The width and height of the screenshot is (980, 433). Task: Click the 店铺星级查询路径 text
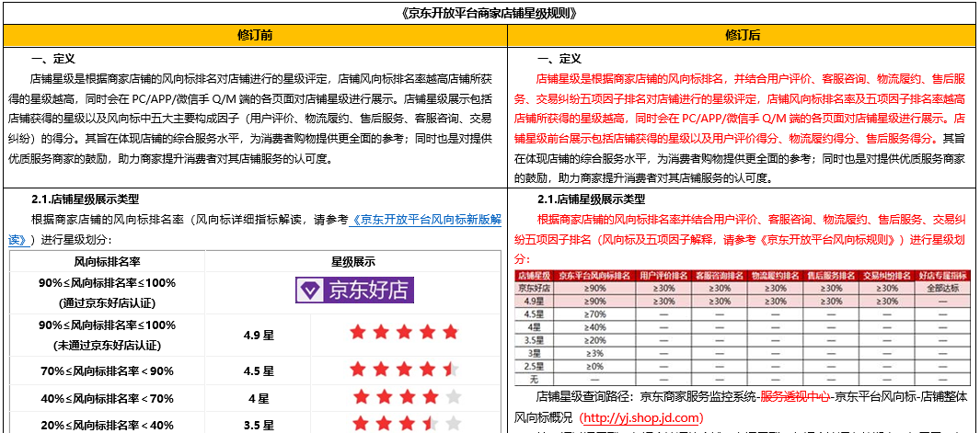582,397
